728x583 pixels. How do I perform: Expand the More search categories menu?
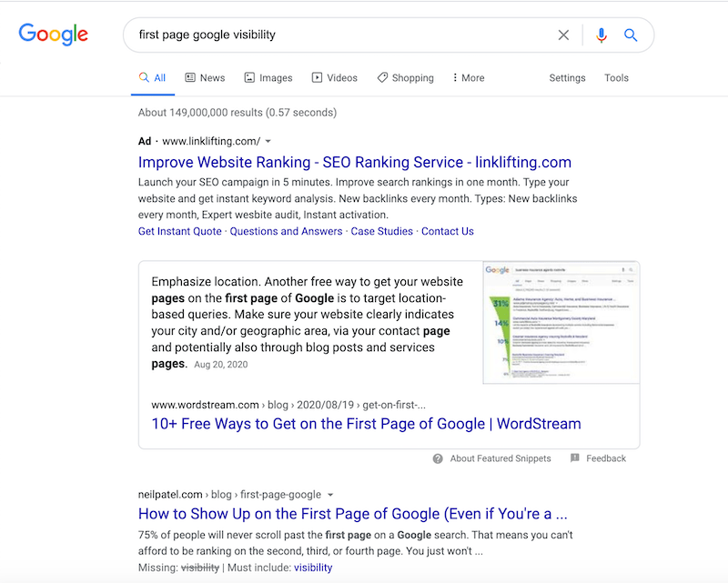tap(467, 77)
